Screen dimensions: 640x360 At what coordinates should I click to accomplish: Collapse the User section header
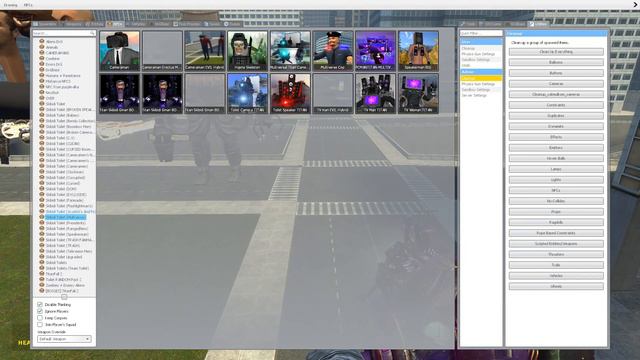click(481, 42)
